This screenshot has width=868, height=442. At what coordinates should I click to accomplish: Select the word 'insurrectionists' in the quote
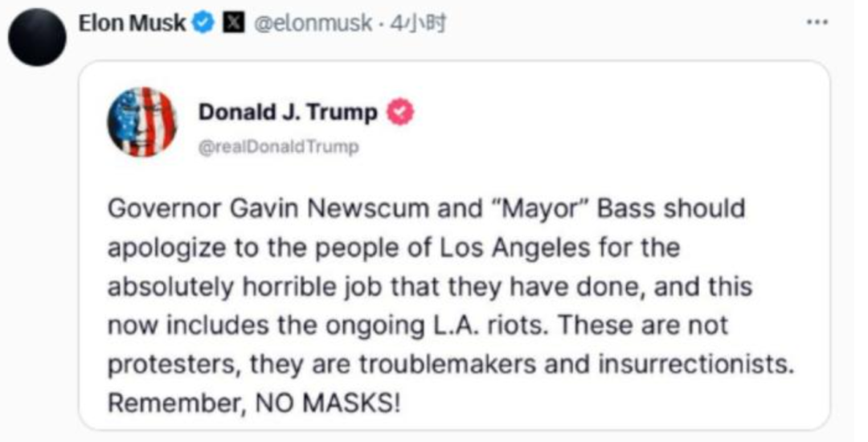point(696,365)
